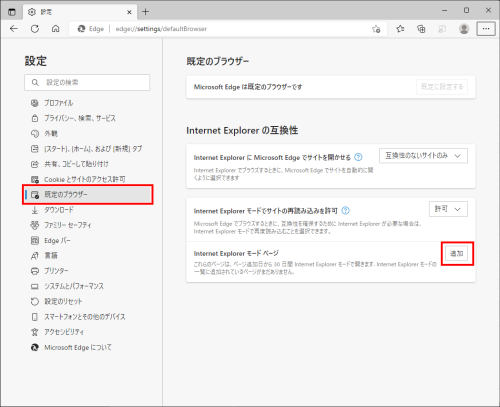Viewport: 500px width, 407px height.
Task: Go back with the back arrow
Action: click(14, 29)
